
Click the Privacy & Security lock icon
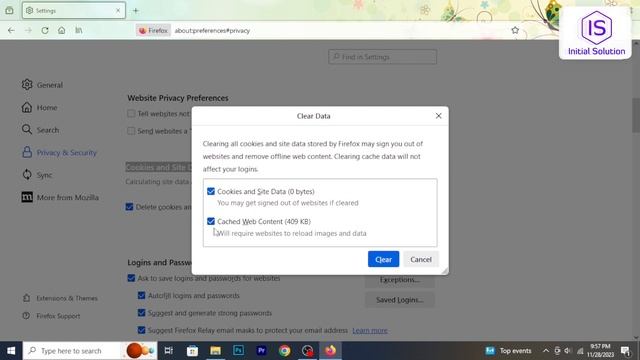click(27, 152)
